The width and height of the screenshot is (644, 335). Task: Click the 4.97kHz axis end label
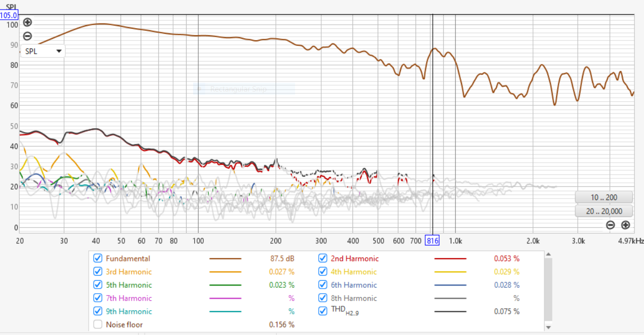pos(631,241)
